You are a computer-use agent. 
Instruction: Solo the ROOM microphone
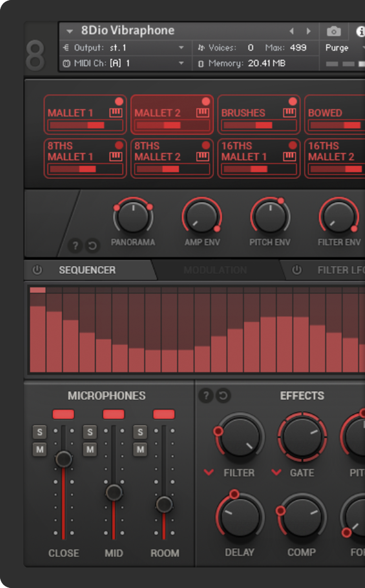140,432
